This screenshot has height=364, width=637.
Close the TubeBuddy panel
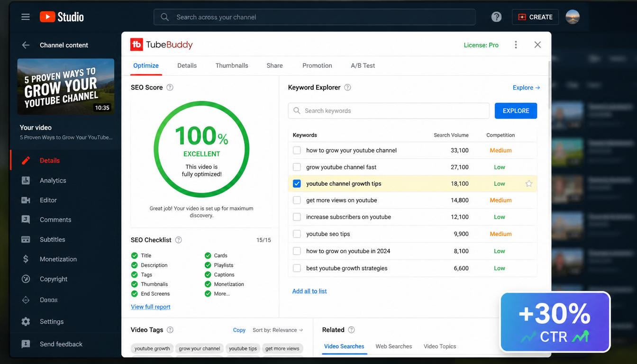point(537,45)
